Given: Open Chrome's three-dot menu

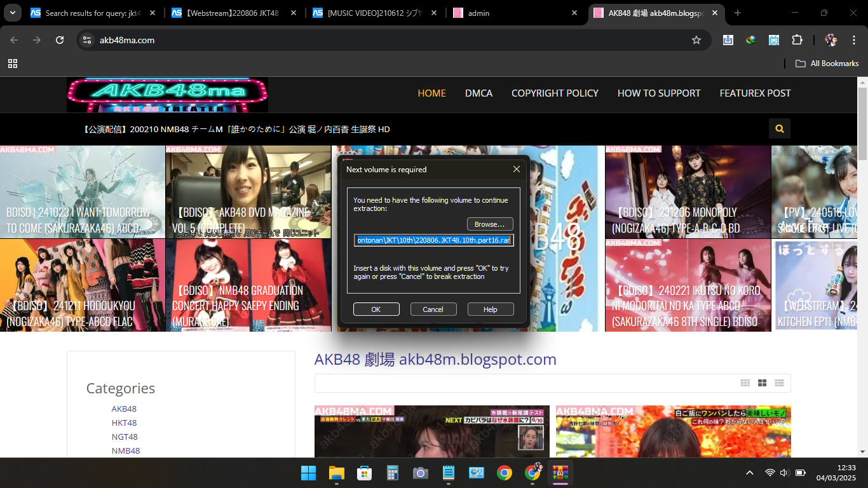Looking at the screenshot, I should pyautogui.click(x=854, y=40).
